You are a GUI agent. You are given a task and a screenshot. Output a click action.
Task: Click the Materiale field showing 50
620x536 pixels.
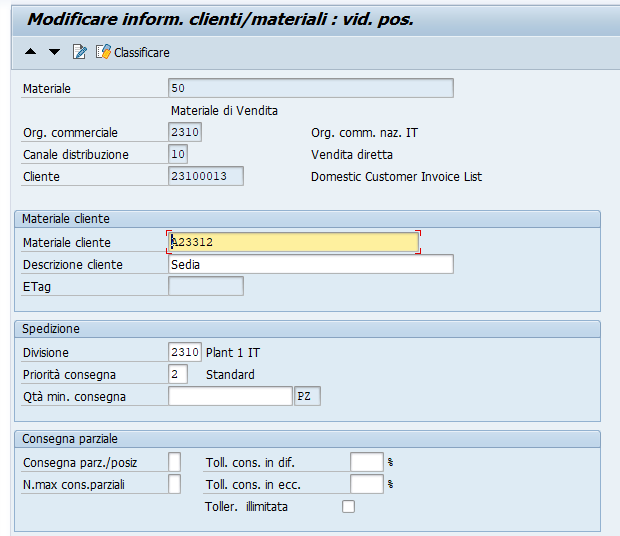point(311,88)
